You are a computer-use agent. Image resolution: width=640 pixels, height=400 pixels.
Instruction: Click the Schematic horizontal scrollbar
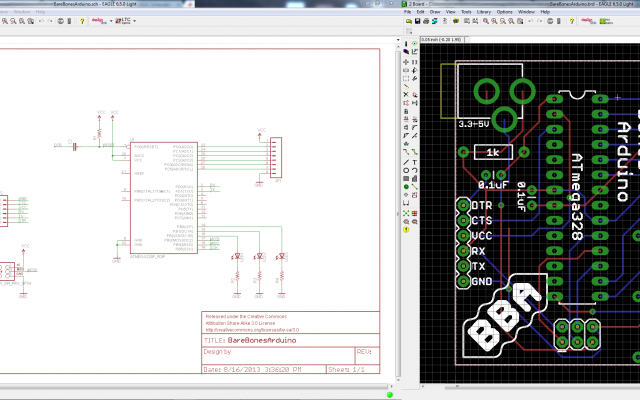pyautogui.click(x=194, y=386)
